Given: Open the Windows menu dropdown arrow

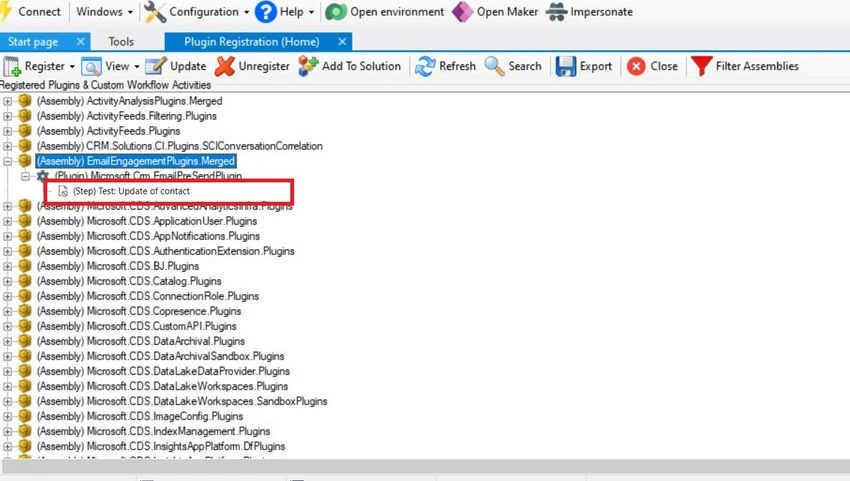Looking at the screenshot, I should 130,12.
